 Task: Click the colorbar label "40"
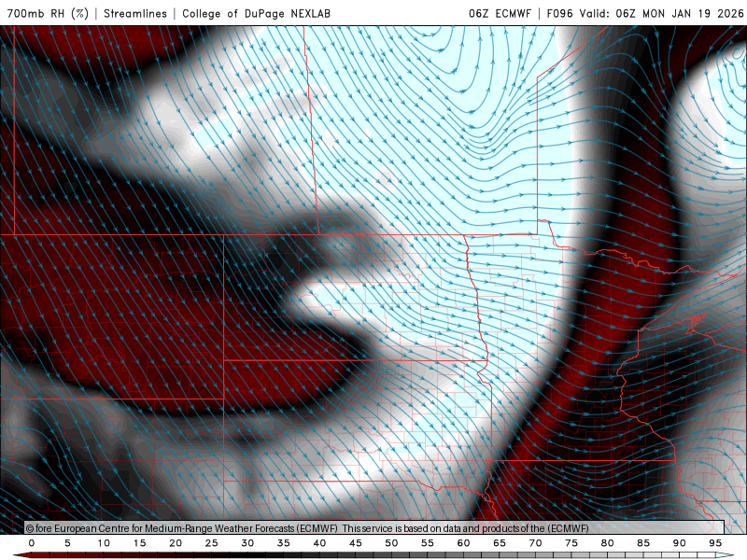tap(319, 543)
